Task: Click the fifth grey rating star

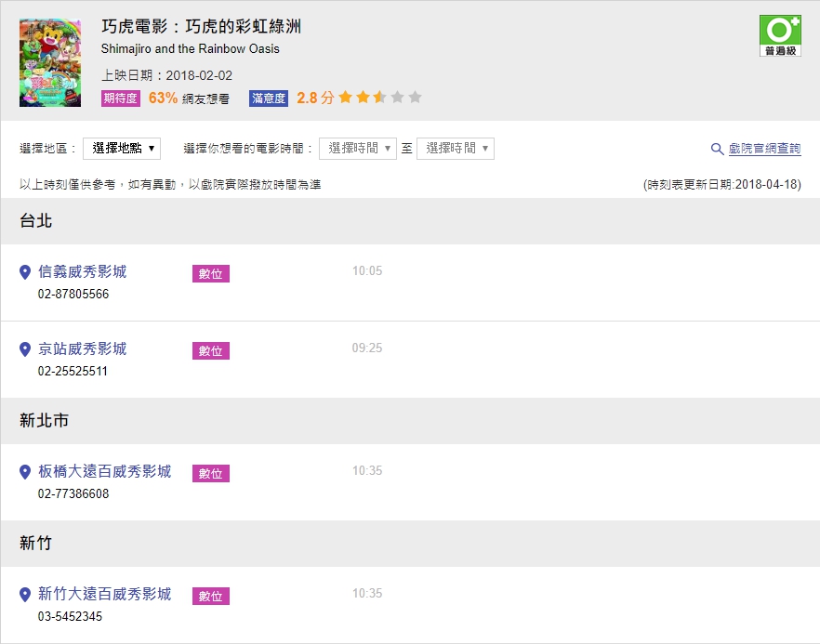Action: pyautogui.click(x=416, y=98)
